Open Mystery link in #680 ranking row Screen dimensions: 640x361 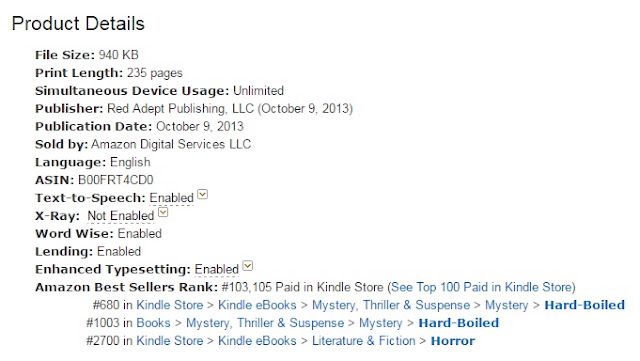pyautogui.click(x=507, y=305)
